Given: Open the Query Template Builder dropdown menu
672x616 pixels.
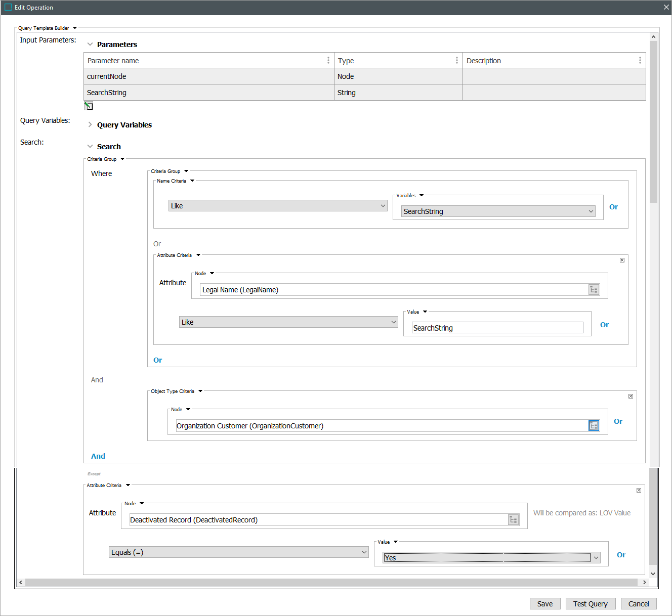Looking at the screenshot, I should click(x=75, y=28).
